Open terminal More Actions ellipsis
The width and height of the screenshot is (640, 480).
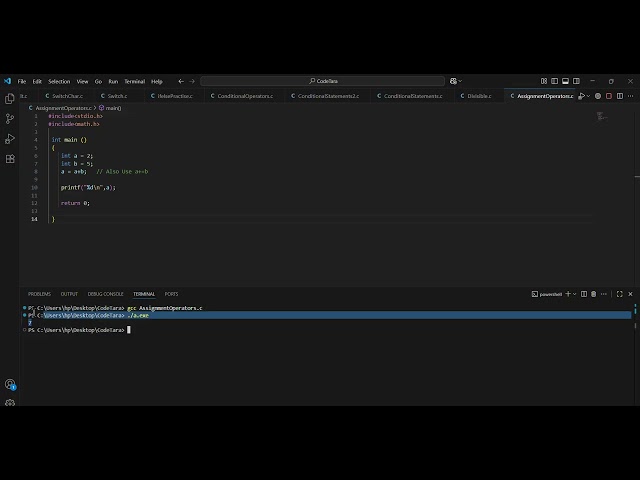point(604,294)
